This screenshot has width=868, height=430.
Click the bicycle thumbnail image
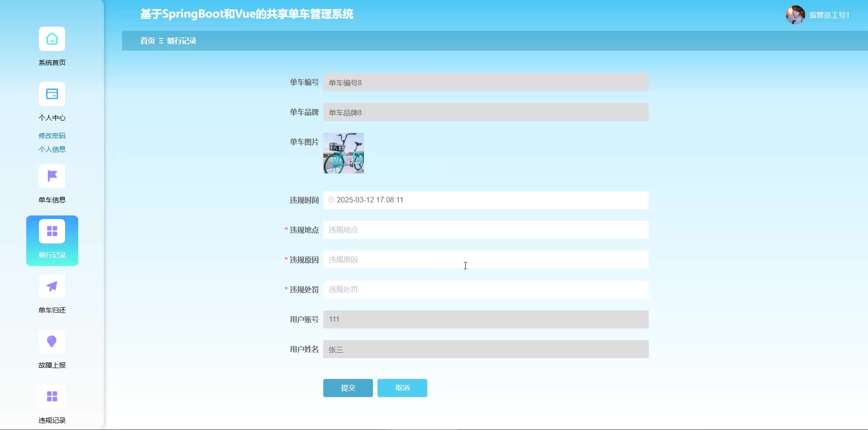[344, 153]
